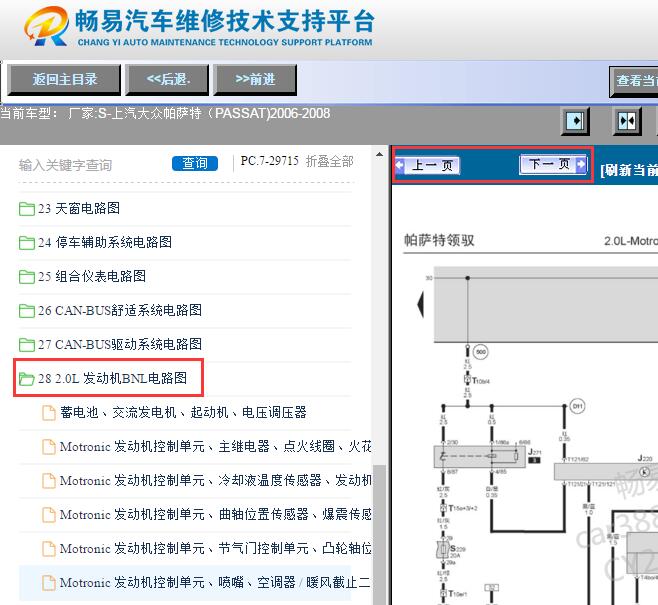Image resolution: width=658 pixels, height=605 pixels.
Task: Click the tree panel scrollbar thumb
Action: point(379,535)
